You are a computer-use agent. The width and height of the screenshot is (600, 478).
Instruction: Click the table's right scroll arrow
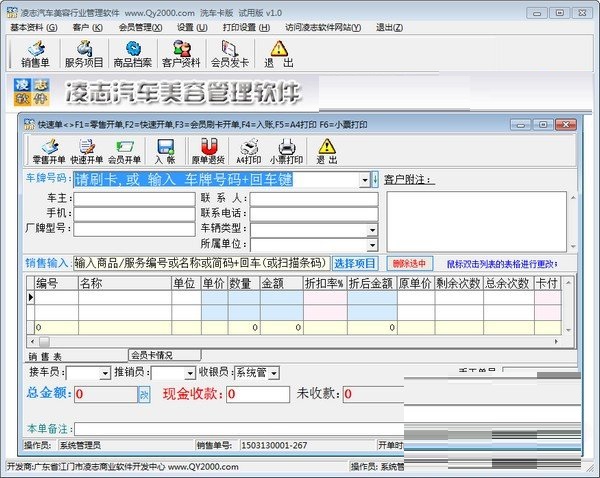point(556,341)
